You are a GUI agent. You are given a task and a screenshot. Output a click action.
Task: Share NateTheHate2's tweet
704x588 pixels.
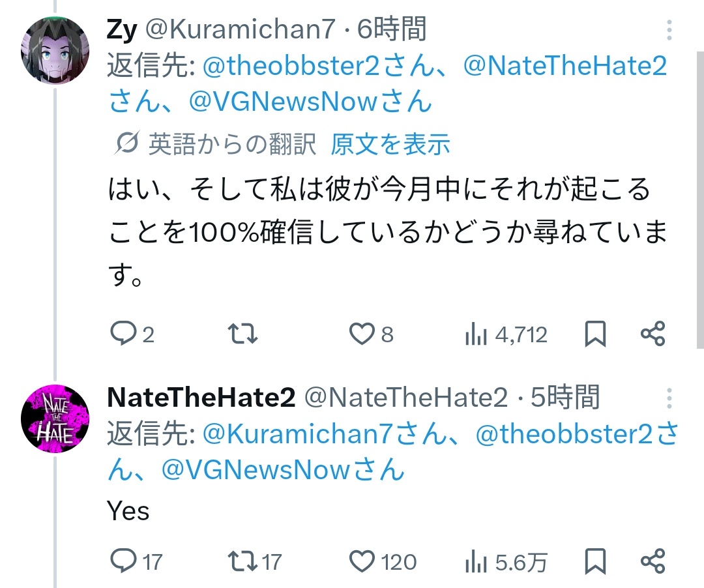[653, 561]
